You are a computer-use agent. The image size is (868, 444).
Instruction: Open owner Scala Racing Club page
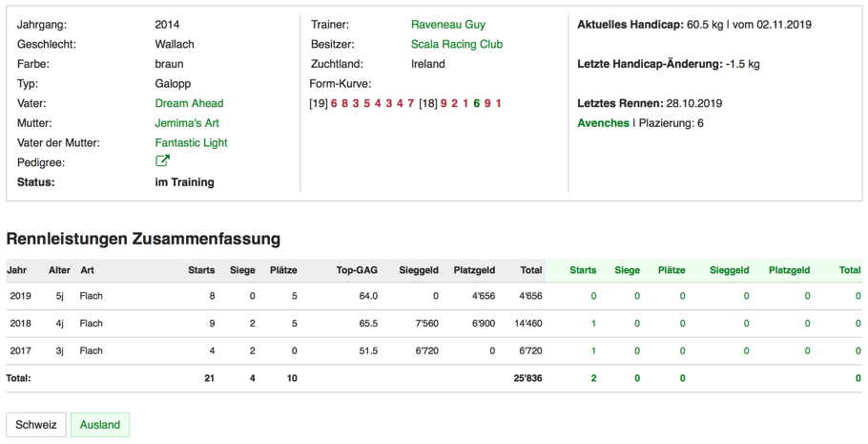pyautogui.click(x=456, y=44)
